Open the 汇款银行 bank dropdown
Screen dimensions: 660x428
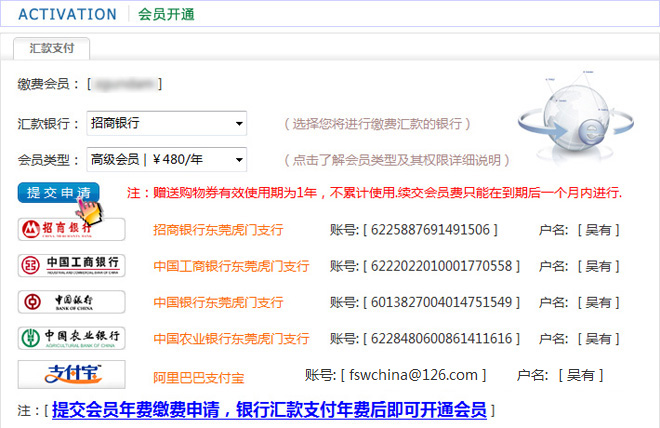point(166,123)
